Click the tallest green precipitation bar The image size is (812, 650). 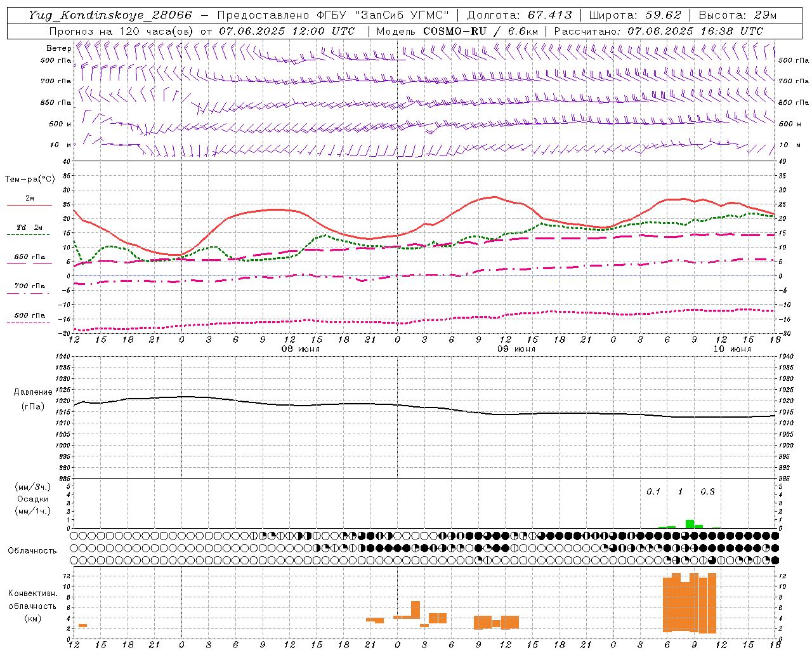[x=690, y=524]
